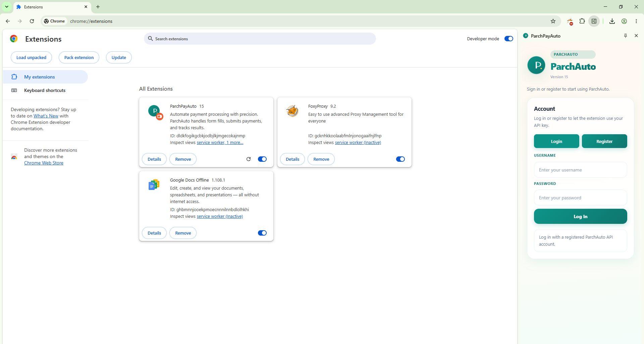
Task: Click the browser back arrow
Action: pos(8,21)
